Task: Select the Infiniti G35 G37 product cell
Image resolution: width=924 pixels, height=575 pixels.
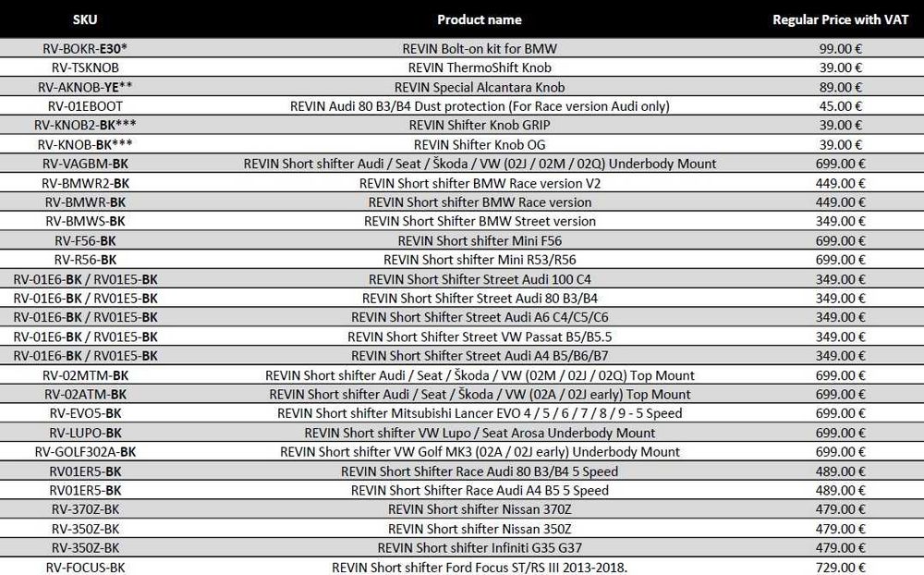Action: click(x=480, y=547)
